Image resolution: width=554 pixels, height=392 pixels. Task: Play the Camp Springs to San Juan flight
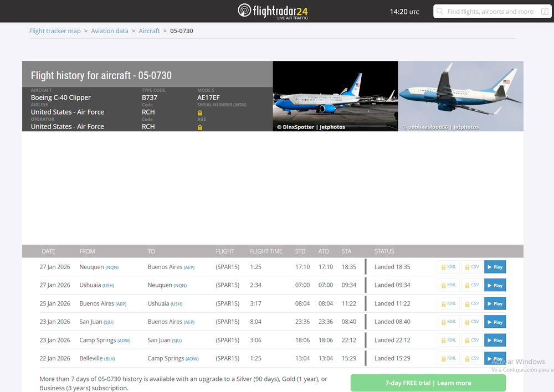[495, 340]
